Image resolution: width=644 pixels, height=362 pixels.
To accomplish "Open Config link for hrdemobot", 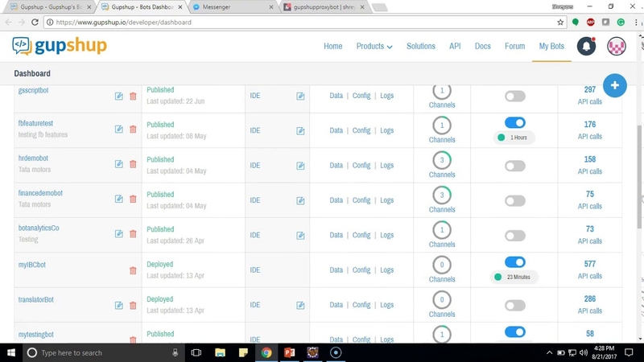I will tap(361, 166).
